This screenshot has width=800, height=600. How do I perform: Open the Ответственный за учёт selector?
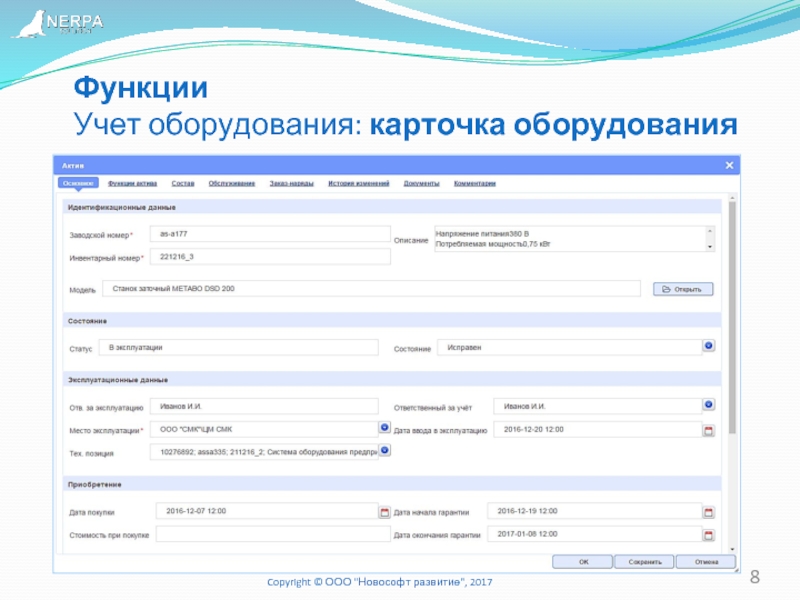pyautogui.click(x=709, y=405)
